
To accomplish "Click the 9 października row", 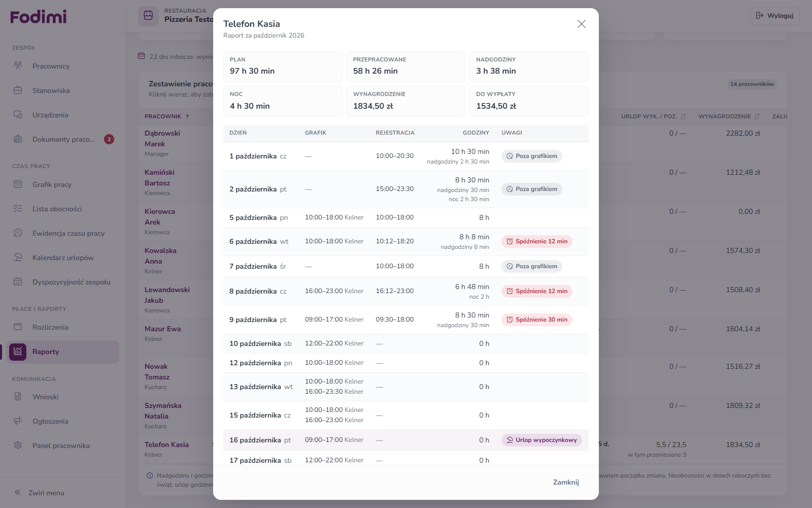I will click(x=406, y=320).
